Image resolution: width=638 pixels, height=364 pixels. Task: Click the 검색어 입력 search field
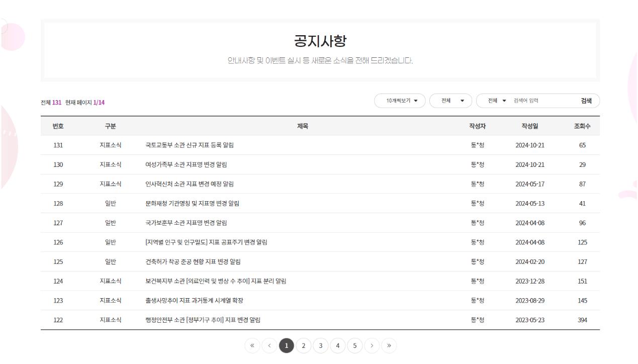(542, 101)
